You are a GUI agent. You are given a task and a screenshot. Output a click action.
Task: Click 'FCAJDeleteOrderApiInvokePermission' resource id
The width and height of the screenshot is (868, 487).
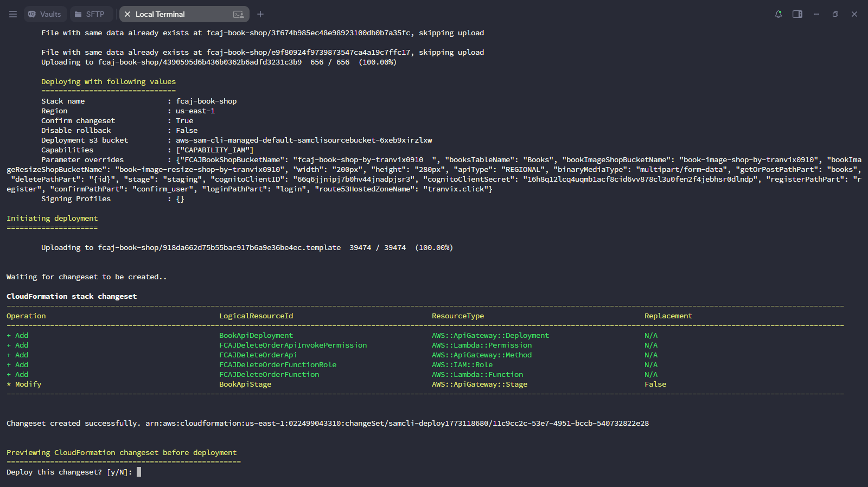point(293,345)
